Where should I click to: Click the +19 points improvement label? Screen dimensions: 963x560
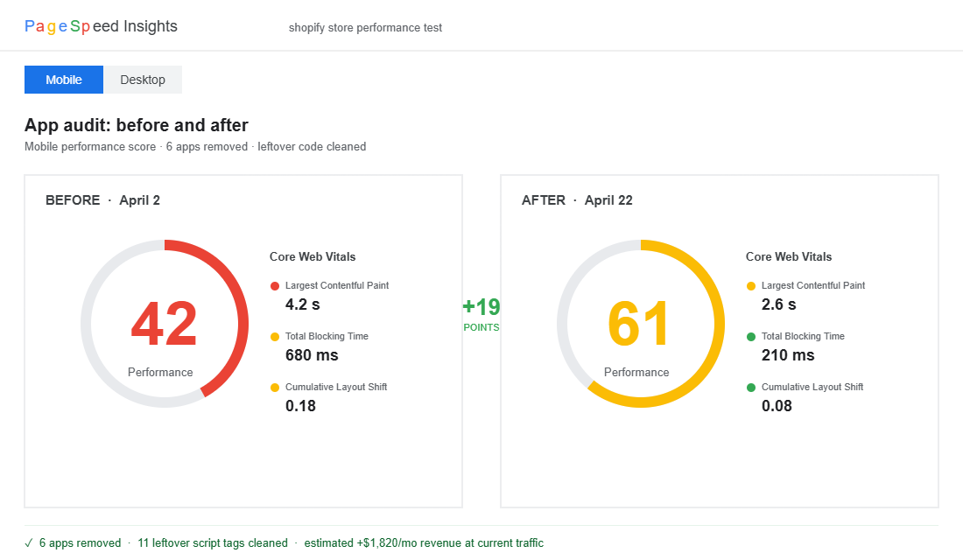pyautogui.click(x=481, y=307)
